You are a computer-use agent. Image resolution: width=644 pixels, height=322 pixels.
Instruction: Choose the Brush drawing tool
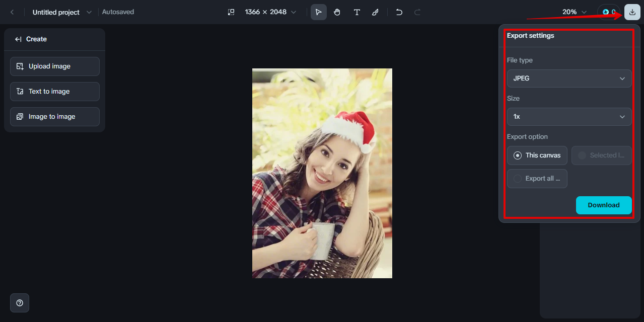tap(375, 12)
